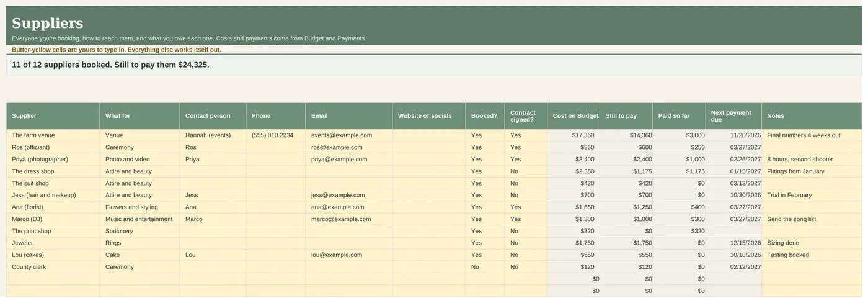868x303 pixels.
Task: Click the '12/15/2026' payment date for Jeweler
Action: pos(734,243)
